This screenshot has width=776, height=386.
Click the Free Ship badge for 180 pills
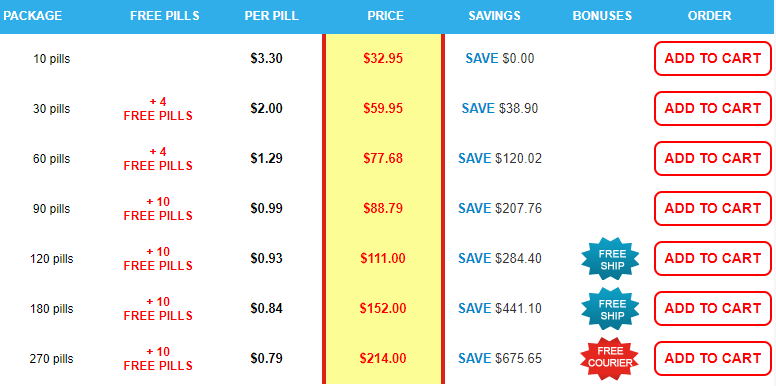click(x=610, y=308)
